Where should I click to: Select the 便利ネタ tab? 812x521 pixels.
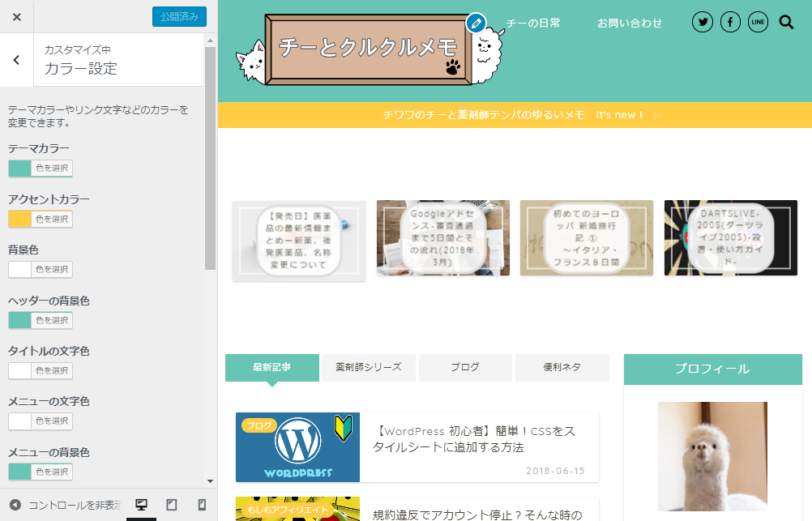(x=562, y=368)
